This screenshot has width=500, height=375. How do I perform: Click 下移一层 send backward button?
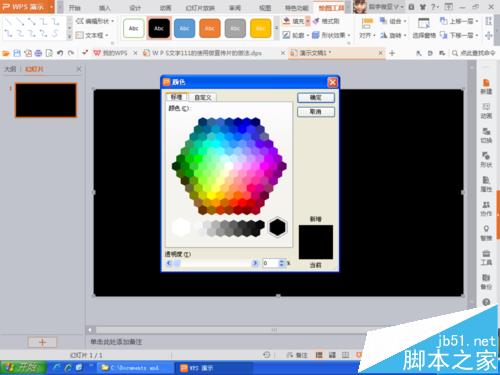[x=459, y=35]
